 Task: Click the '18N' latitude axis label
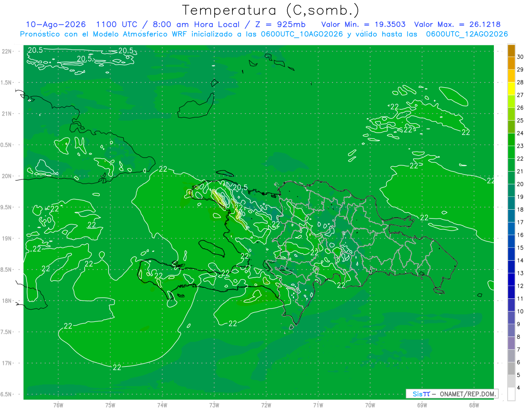click(x=7, y=301)
